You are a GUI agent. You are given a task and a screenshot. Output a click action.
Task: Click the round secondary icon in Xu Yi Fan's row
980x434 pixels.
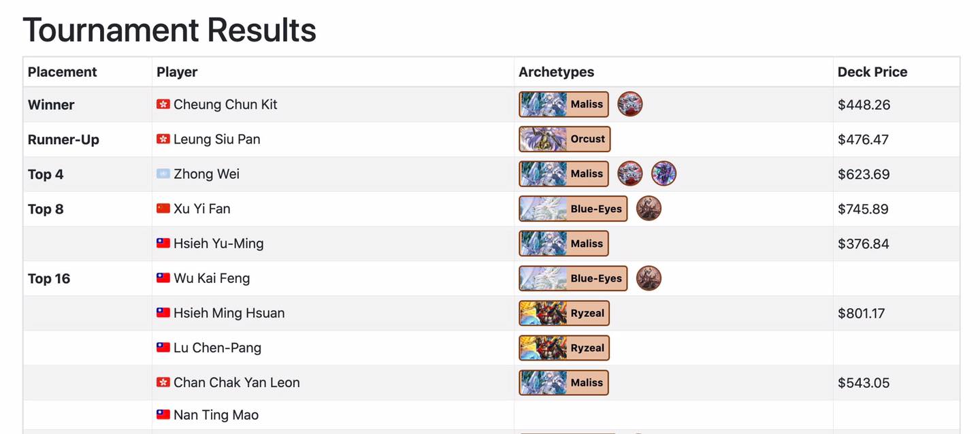click(649, 208)
